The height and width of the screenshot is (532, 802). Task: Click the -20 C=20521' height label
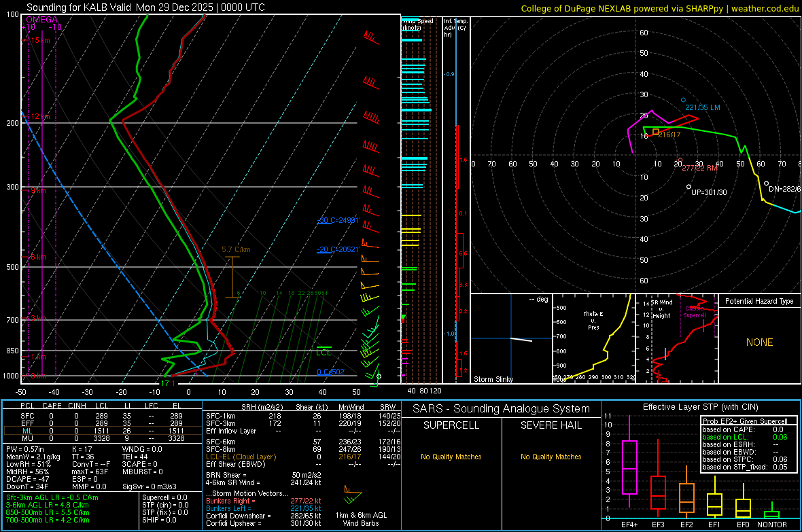click(338, 249)
